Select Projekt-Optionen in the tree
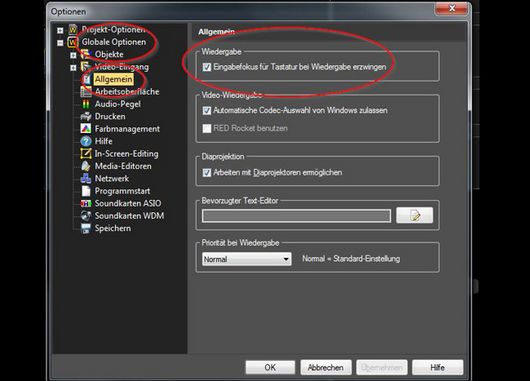Image resolution: width=530 pixels, height=381 pixels. [113, 30]
